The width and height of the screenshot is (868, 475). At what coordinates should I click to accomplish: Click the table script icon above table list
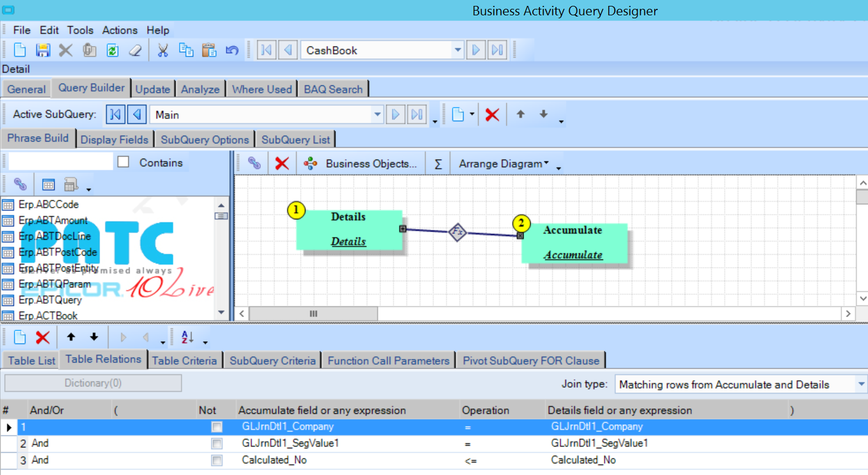coord(71,184)
